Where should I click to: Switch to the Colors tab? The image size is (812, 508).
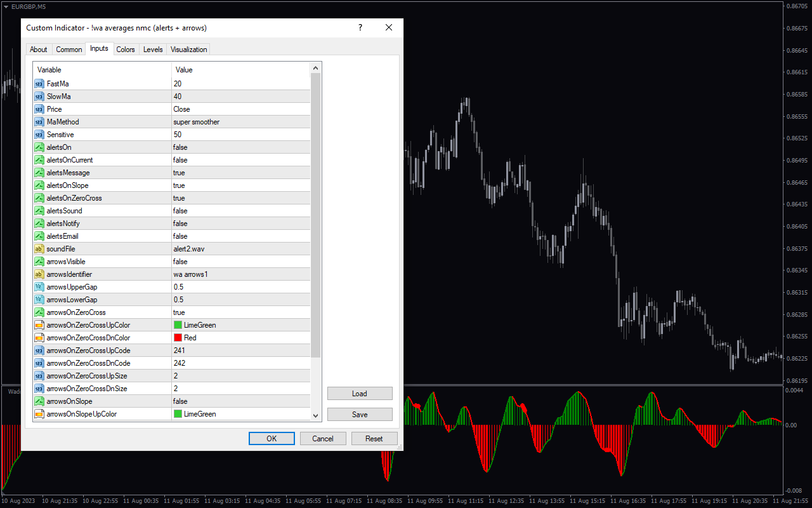click(x=126, y=49)
